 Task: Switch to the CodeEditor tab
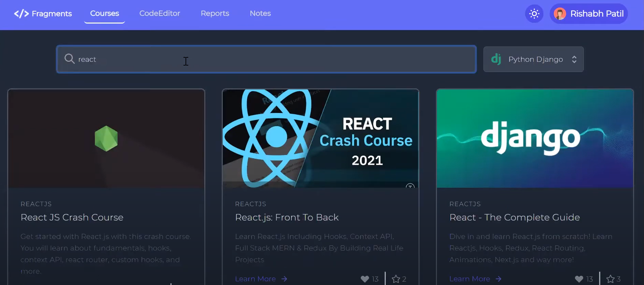(x=160, y=13)
